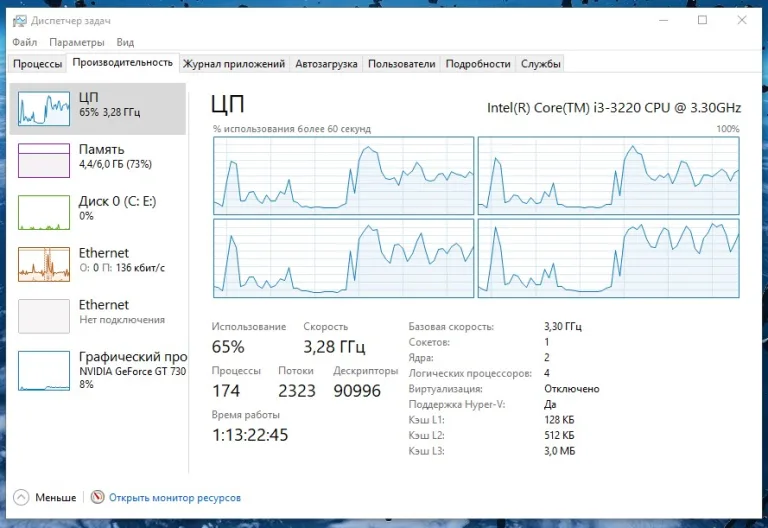768x528 pixels.
Task: Click the top-left logical processor graph
Action: pyautogui.click(x=343, y=175)
